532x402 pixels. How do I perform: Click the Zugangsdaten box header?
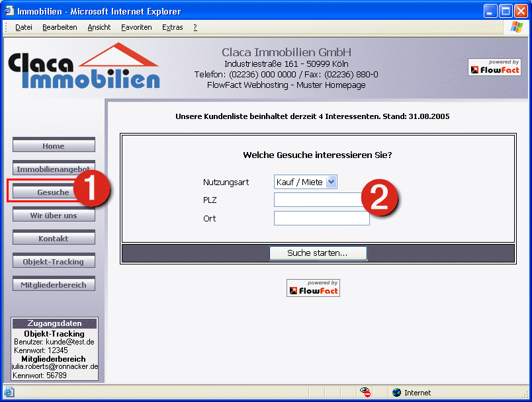pyautogui.click(x=55, y=323)
